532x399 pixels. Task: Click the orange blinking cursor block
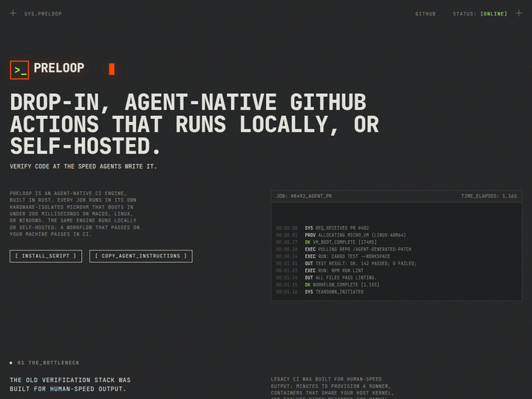[112, 69]
